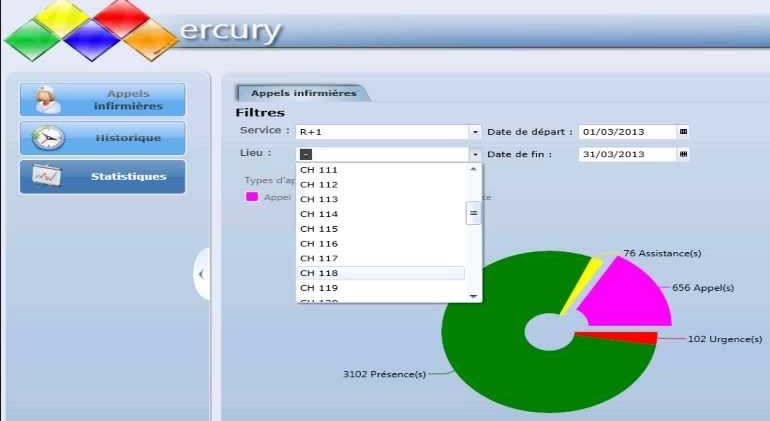The height and width of the screenshot is (421, 770).
Task: Click the list scrollbar up arrow
Action: tap(473, 169)
